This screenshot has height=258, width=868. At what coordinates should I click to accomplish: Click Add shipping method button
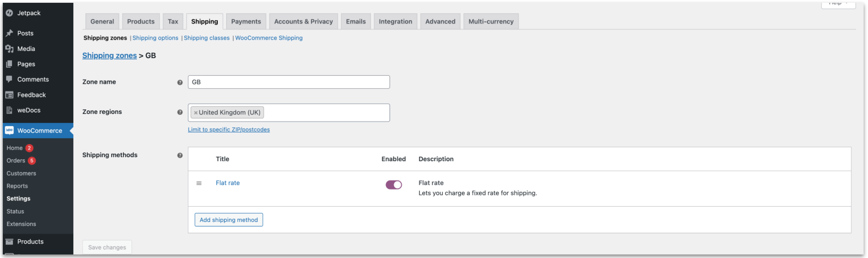point(228,220)
